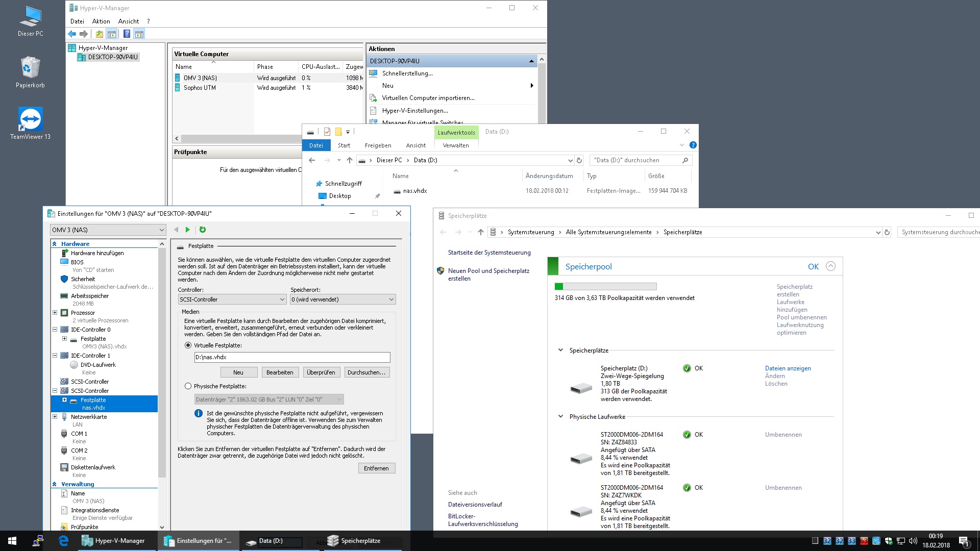Click the virtual disk path input field
This screenshot has width=980, height=551.
click(292, 357)
